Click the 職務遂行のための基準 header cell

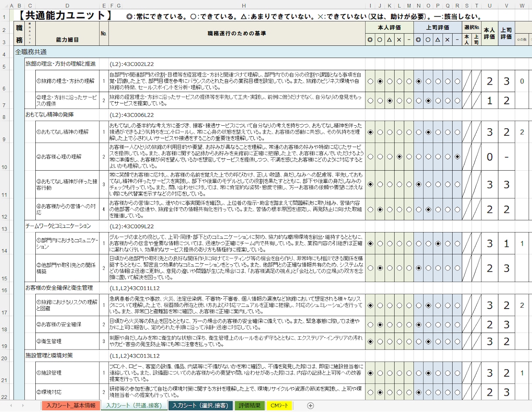click(x=237, y=34)
